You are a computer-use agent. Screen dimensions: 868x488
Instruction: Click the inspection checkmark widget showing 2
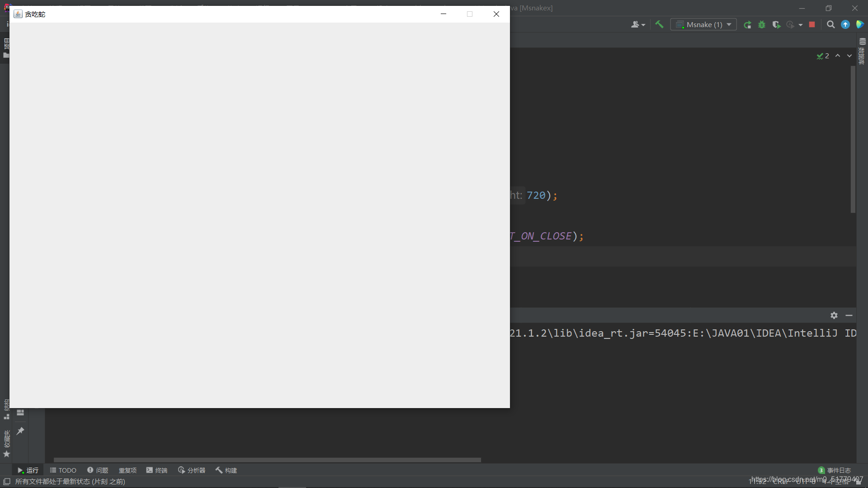pyautogui.click(x=823, y=56)
